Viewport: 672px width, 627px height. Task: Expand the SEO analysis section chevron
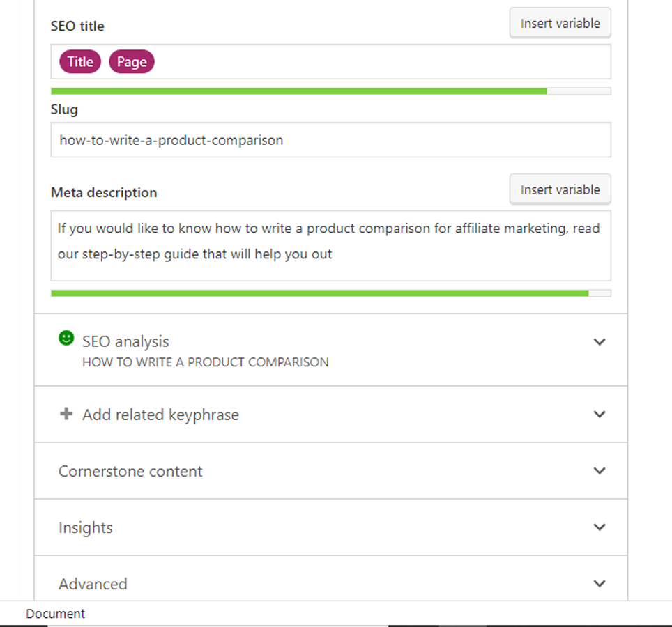point(599,342)
